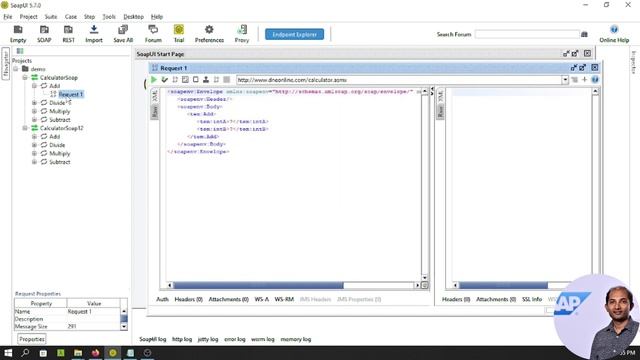
Task: Click the add assertion checkmark icon
Action: click(x=164, y=80)
